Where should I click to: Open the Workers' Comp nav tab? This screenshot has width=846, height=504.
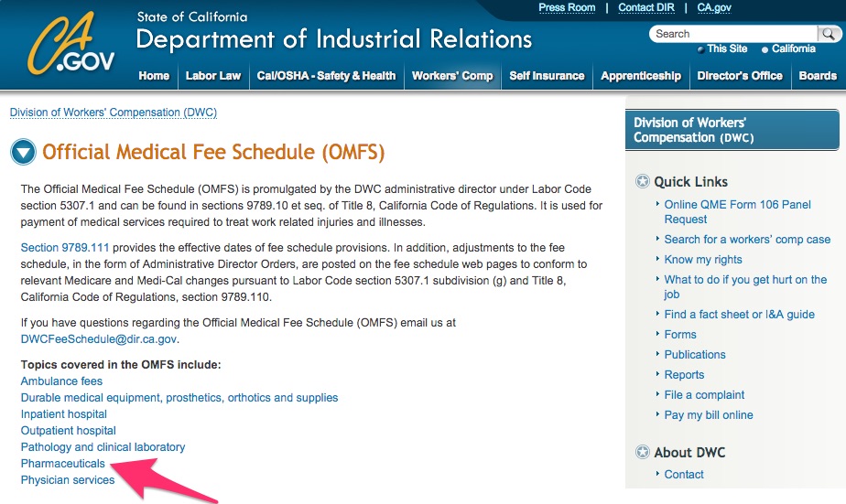click(x=452, y=76)
